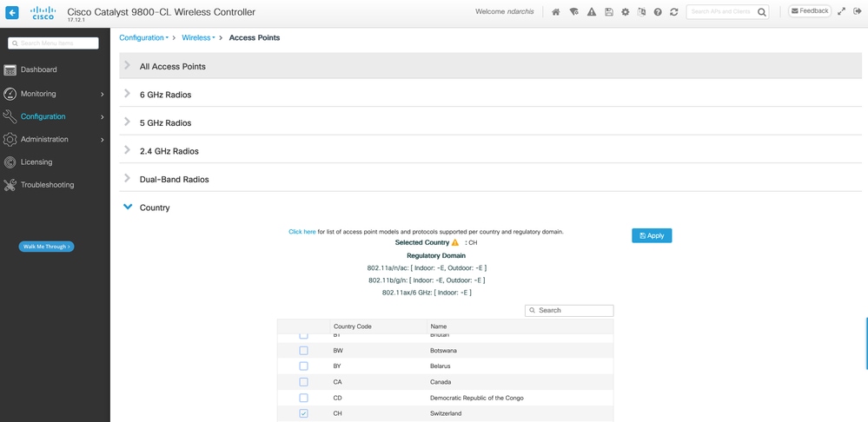This screenshot has height=422, width=868.
Task: Click the language translate icon
Action: [x=641, y=11]
